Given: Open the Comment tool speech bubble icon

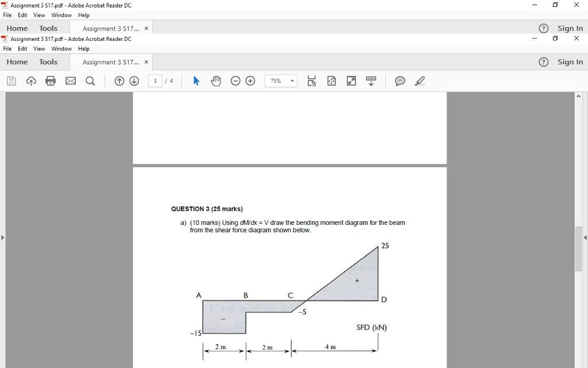Looking at the screenshot, I should pos(401,80).
